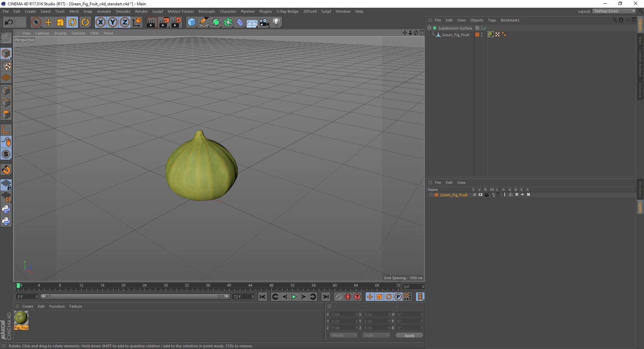Select the Spline Pen tool
This screenshot has height=349, width=644.
pyautogui.click(x=204, y=22)
